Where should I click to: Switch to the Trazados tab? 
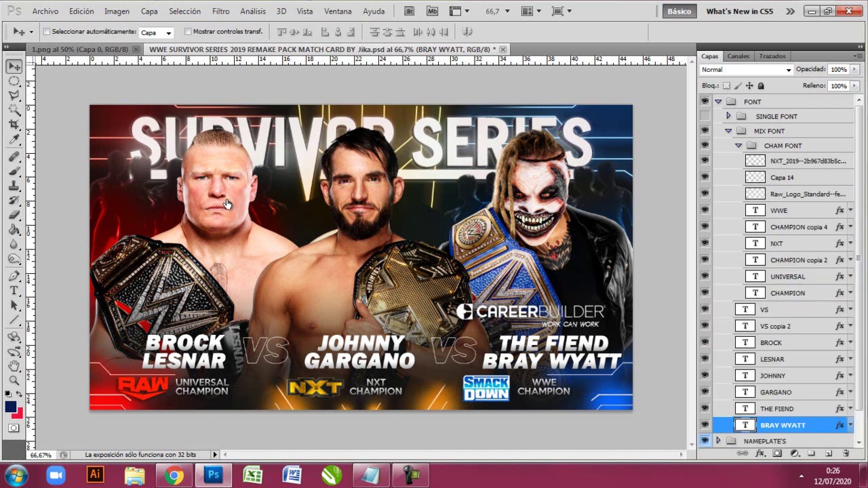(x=772, y=56)
